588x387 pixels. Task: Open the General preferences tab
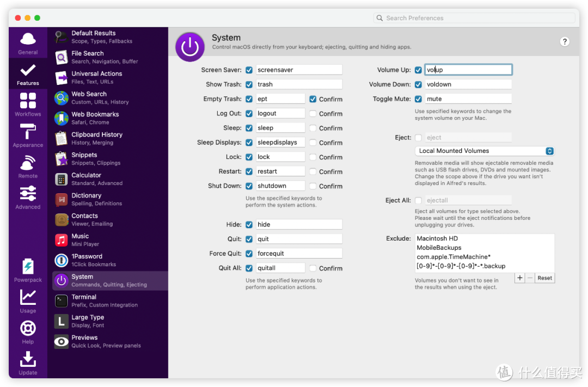tap(28, 43)
